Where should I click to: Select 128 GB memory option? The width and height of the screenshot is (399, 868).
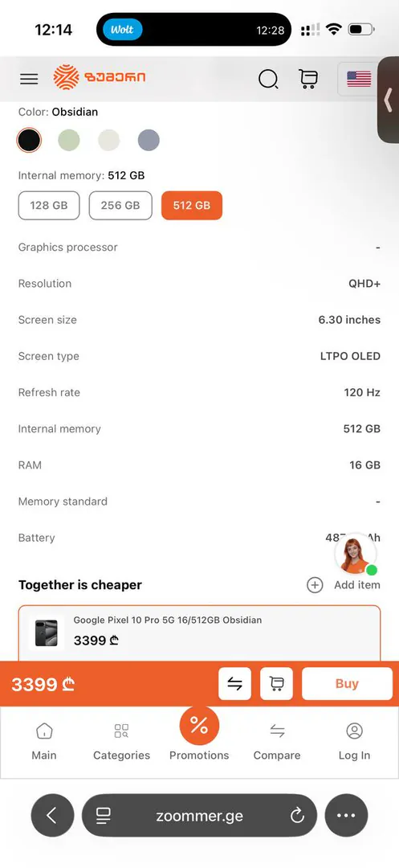click(x=49, y=206)
